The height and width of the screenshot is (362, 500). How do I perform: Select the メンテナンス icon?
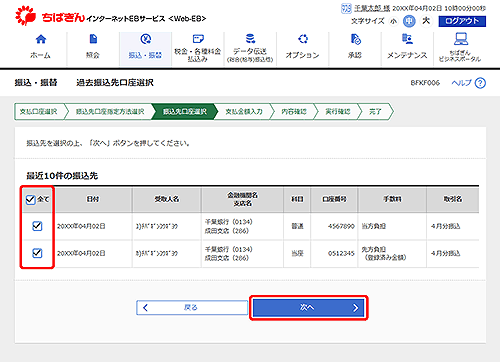pyautogui.click(x=407, y=39)
